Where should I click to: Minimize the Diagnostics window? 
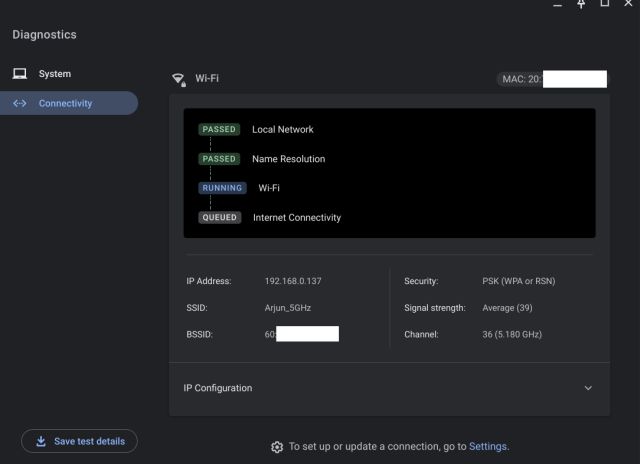click(558, 4)
